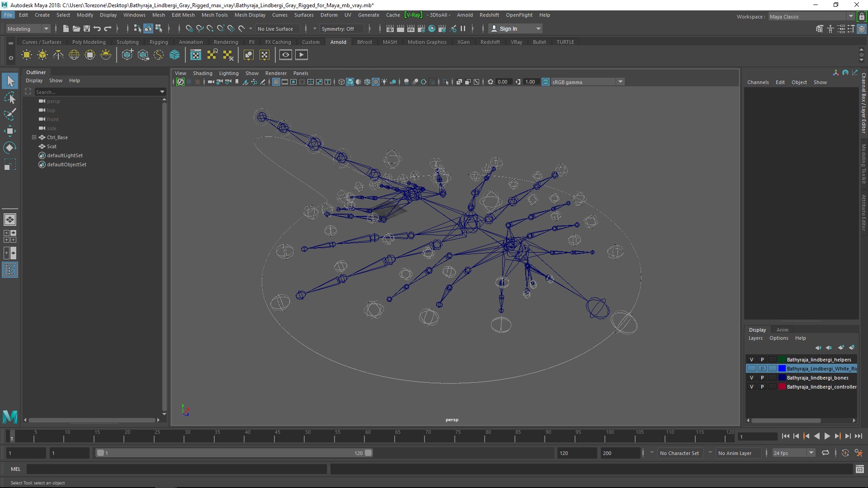Image resolution: width=868 pixels, height=488 pixels.
Task: Expand the Ctrl_Base outliner tree item
Action: [x=34, y=137]
